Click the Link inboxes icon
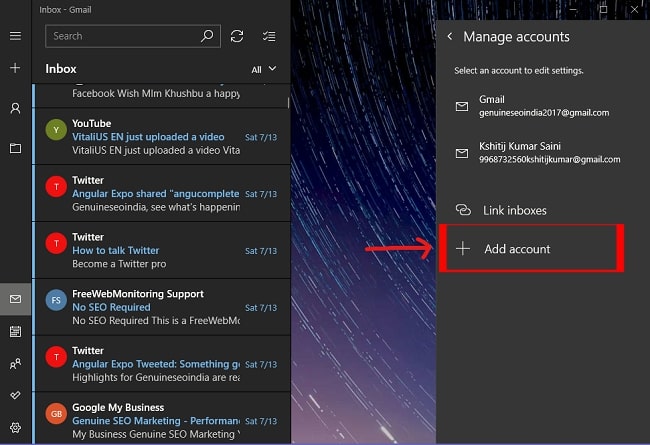650x445 pixels. click(463, 210)
